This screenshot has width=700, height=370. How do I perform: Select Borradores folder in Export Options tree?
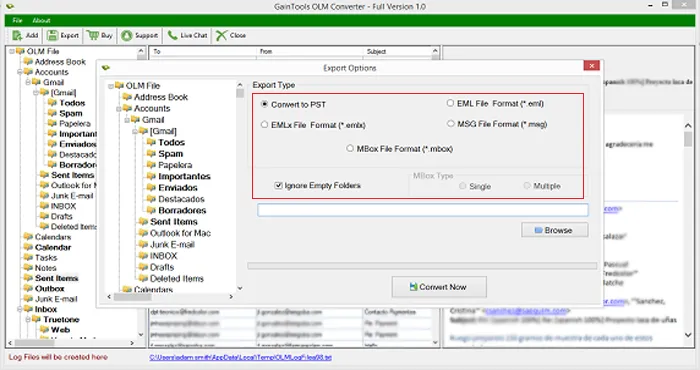point(182,210)
